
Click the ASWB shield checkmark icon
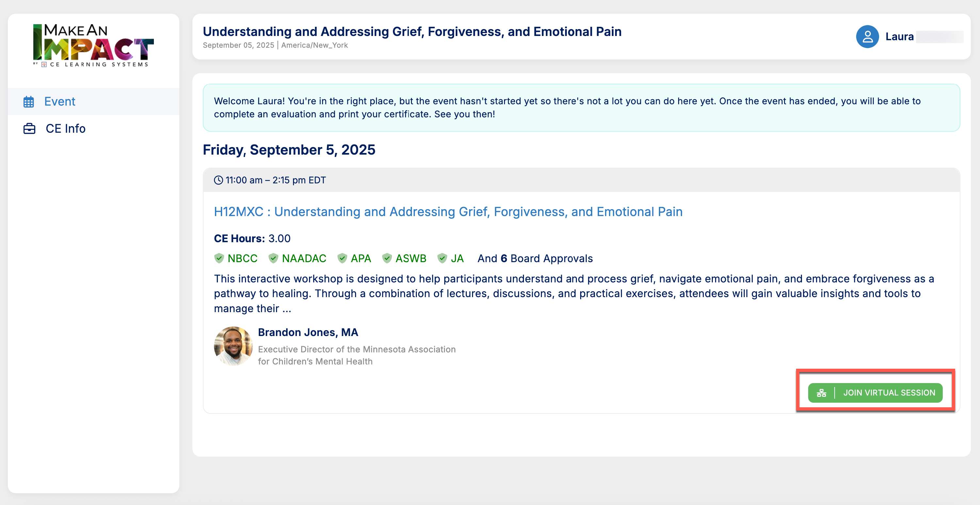pos(387,259)
